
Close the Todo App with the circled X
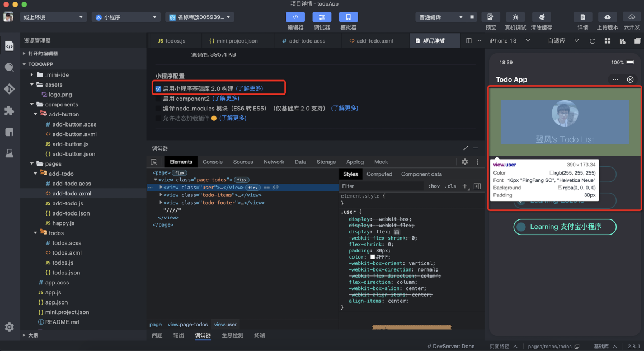(x=630, y=79)
